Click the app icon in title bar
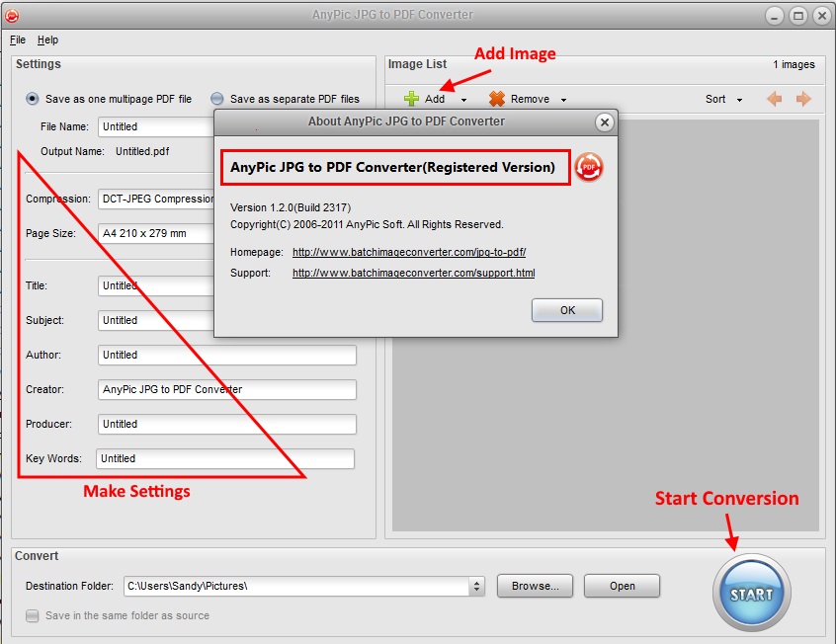Viewport: 836px width, 644px height. tap(12, 15)
